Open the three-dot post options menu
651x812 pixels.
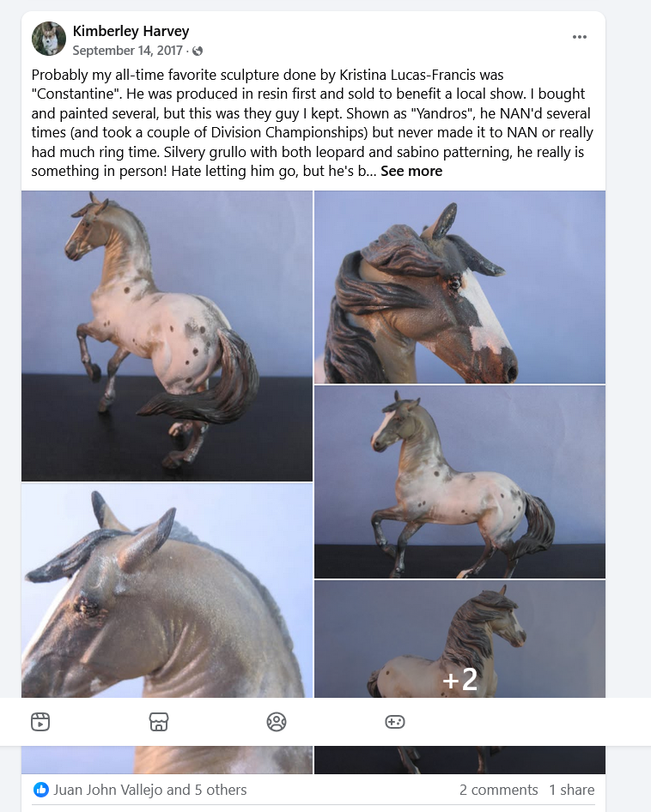pyautogui.click(x=579, y=37)
